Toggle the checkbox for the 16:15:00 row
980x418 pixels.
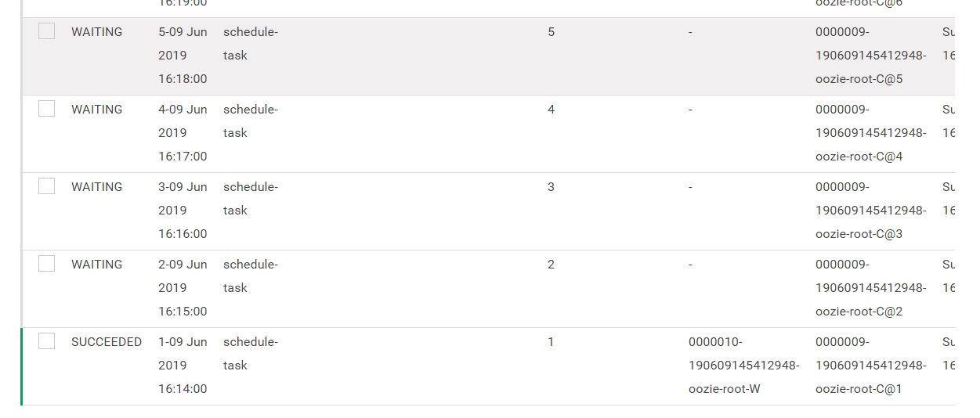coord(47,264)
